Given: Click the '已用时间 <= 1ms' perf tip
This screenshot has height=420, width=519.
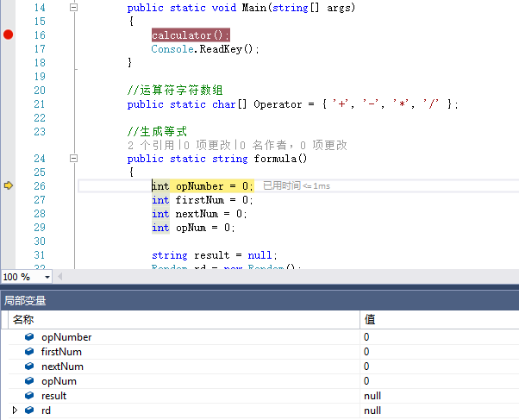Looking at the screenshot, I should coord(297,185).
